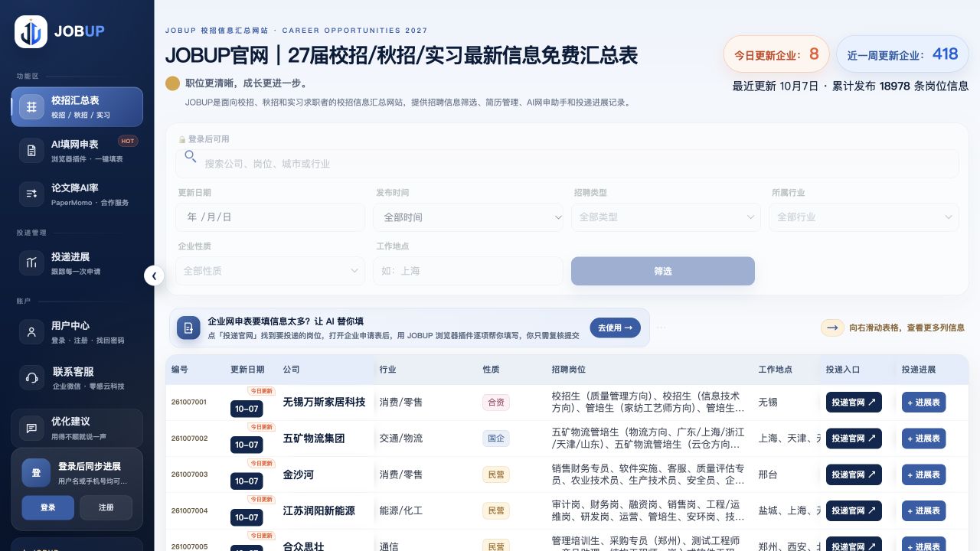Open the 招聘类型 全部类型 dropdown
This screenshot has width=980, height=551.
click(666, 217)
